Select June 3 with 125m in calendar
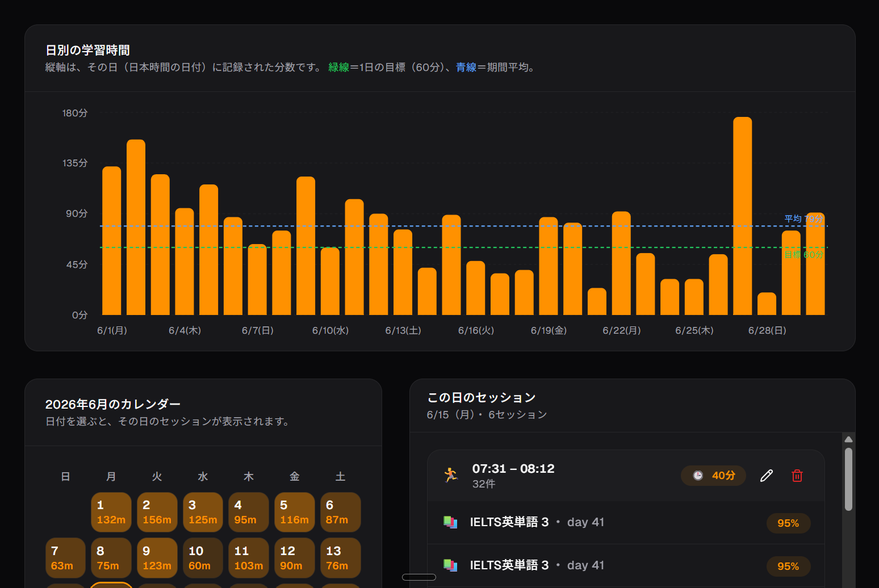Image resolution: width=879 pixels, height=588 pixels. tap(203, 513)
